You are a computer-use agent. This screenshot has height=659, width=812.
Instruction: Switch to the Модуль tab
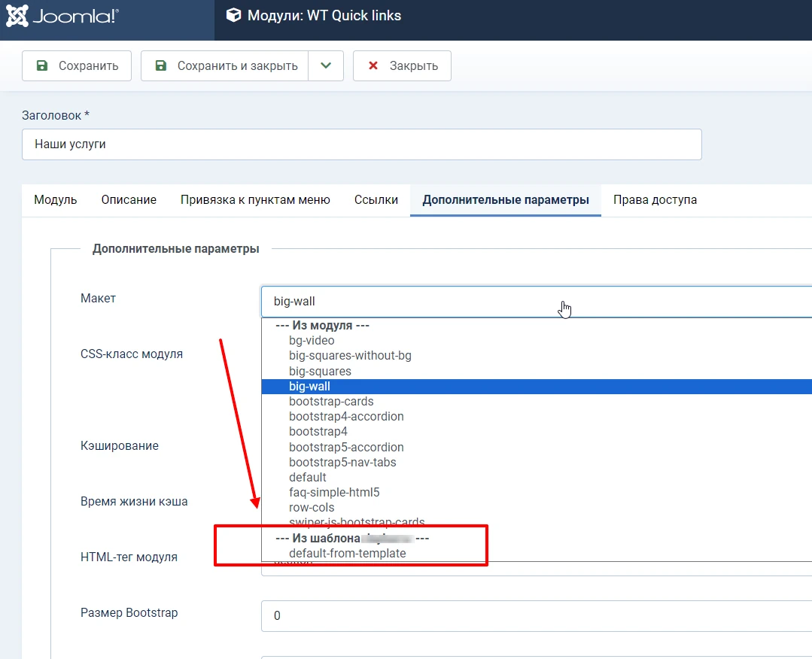[x=56, y=200]
